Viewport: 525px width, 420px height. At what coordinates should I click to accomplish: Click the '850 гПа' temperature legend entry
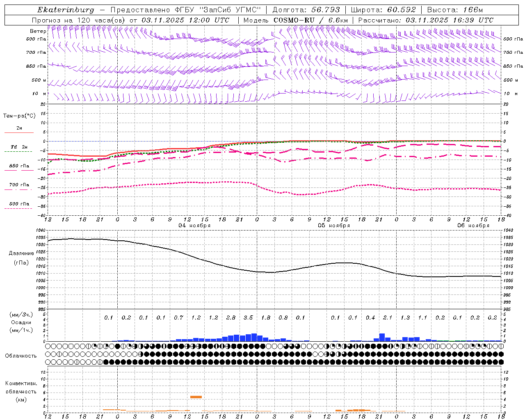[19, 166]
